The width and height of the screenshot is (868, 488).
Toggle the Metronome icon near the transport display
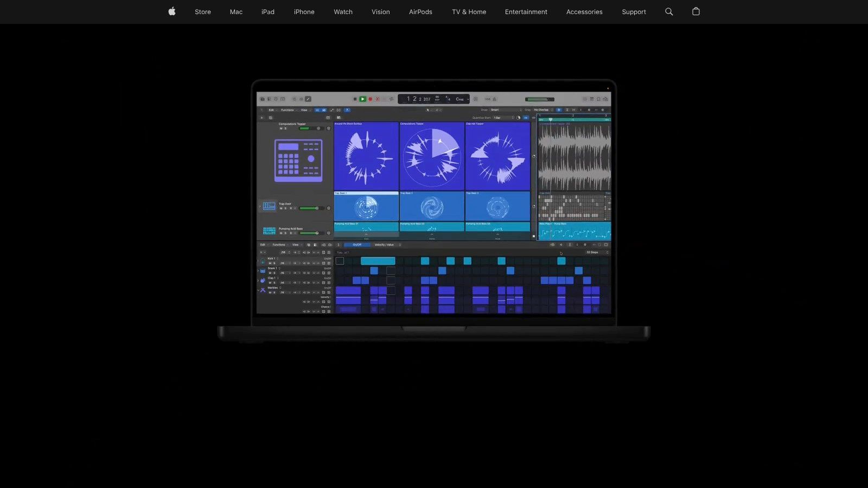click(x=494, y=99)
